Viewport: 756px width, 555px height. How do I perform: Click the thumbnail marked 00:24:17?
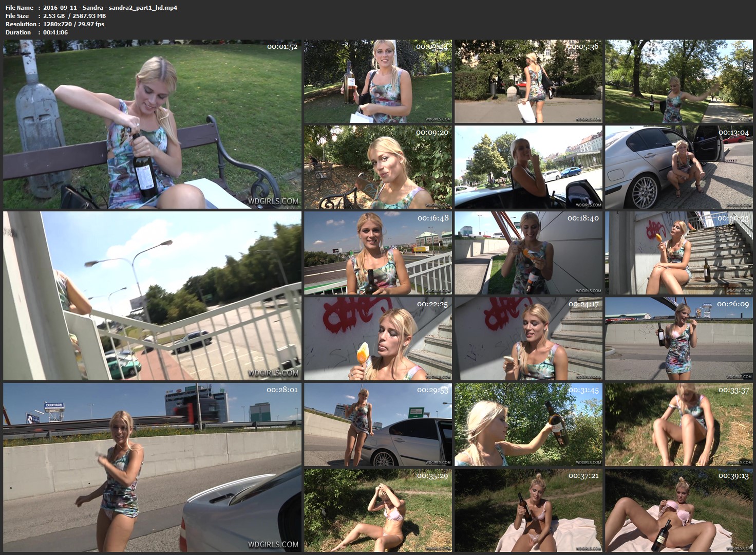[528, 339]
